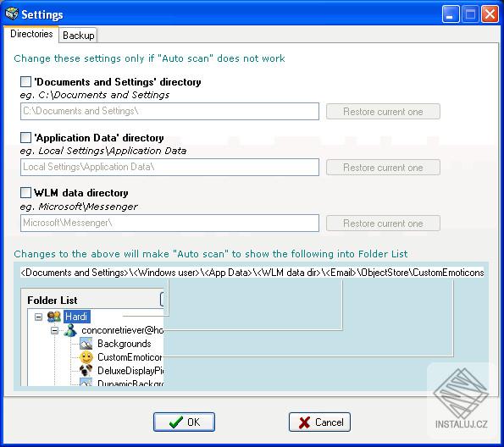The image size is (504, 447).
Task: Click the Hardi users group icon
Action: (x=54, y=317)
